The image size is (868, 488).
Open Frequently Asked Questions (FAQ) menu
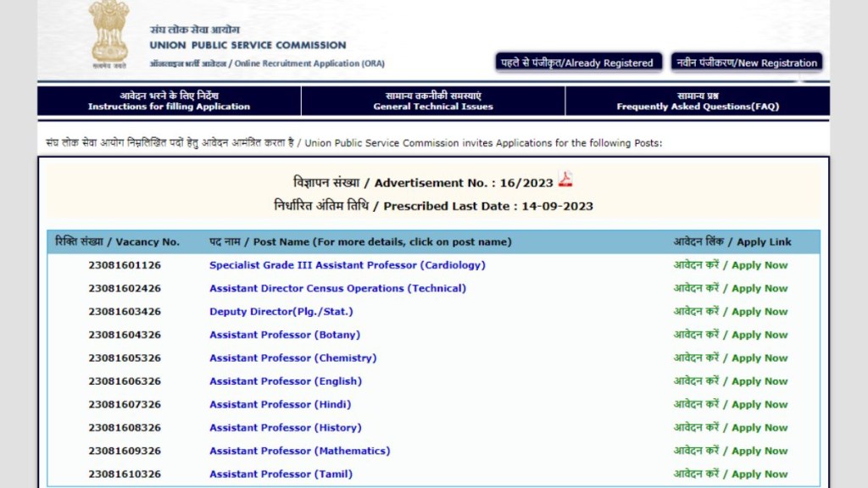click(x=698, y=101)
